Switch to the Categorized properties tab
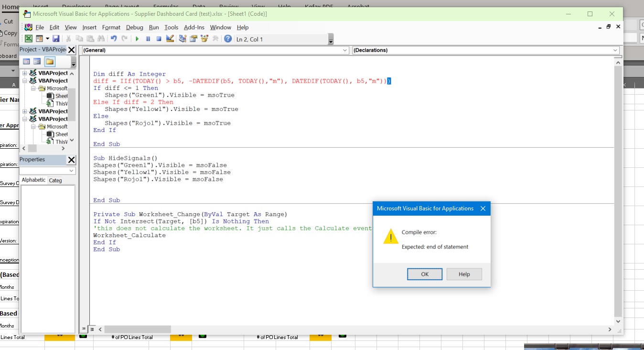 [x=55, y=180]
